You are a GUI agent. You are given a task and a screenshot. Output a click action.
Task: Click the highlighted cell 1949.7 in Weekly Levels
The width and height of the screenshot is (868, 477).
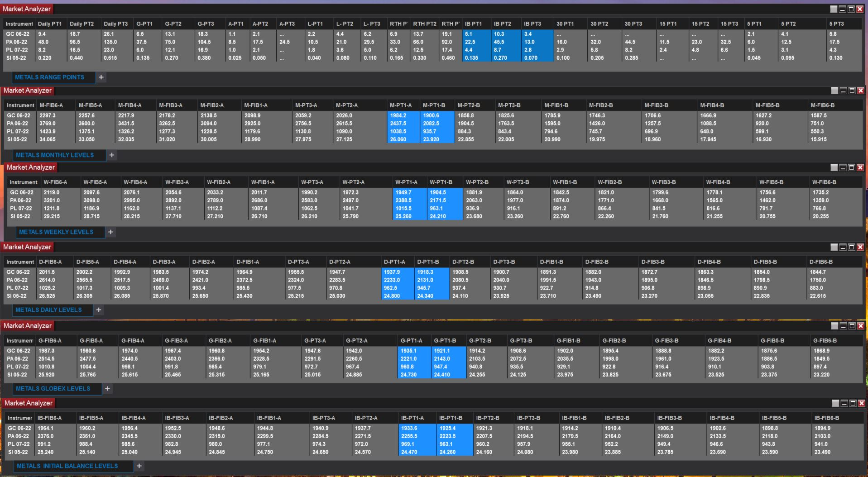409,193
